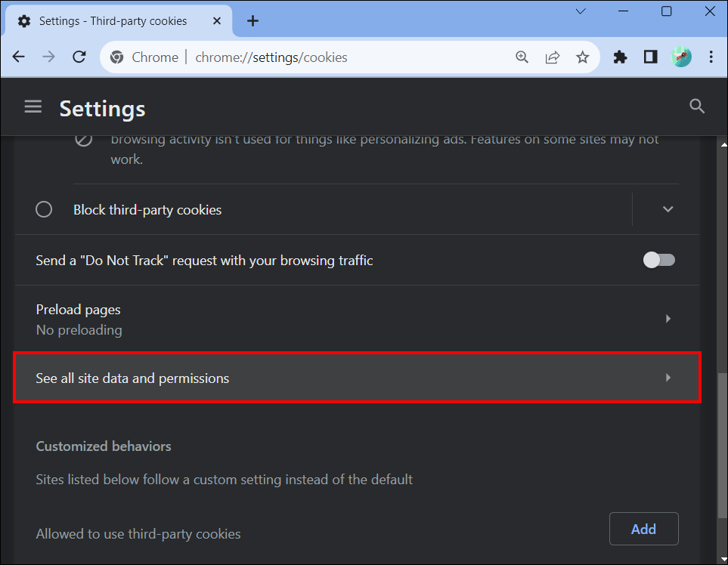Image resolution: width=728 pixels, height=565 pixels.
Task: Select Block third-party cookies radio button
Action: pos(44,209)
